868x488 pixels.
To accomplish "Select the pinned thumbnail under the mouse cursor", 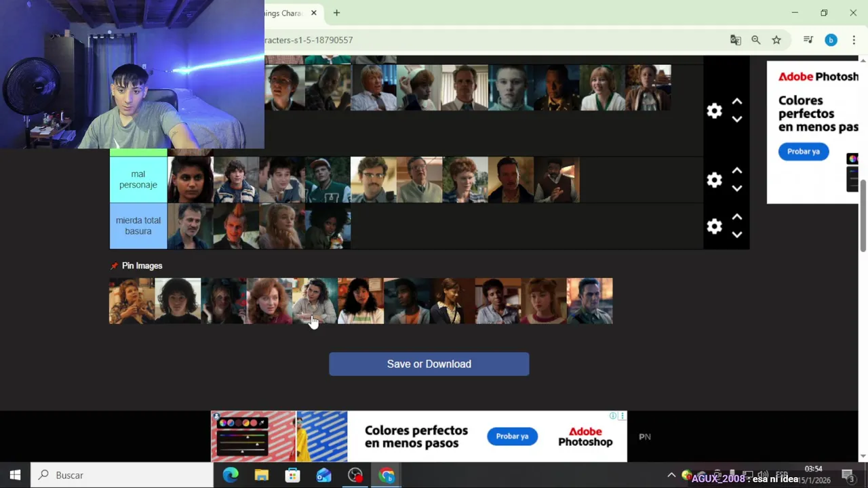I will (x=315, y=301).
